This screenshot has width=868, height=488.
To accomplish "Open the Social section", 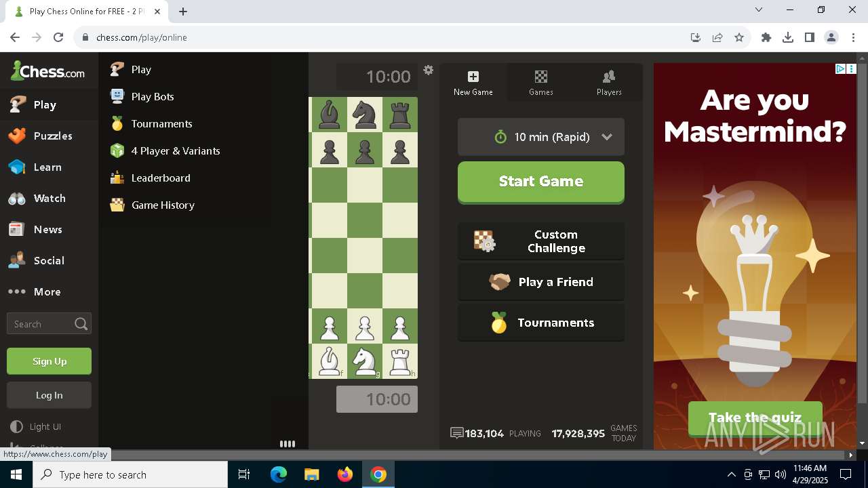I will (49, 260).
